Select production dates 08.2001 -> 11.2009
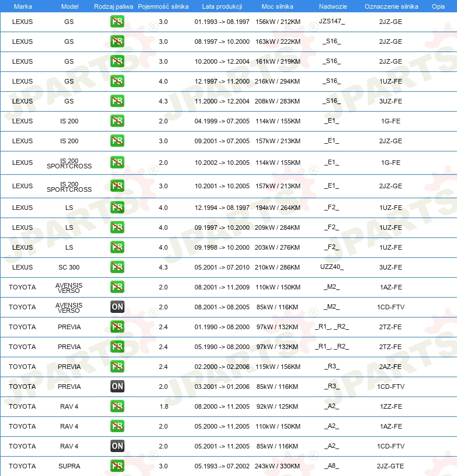 pyautogui.click(x=222, y=287)
